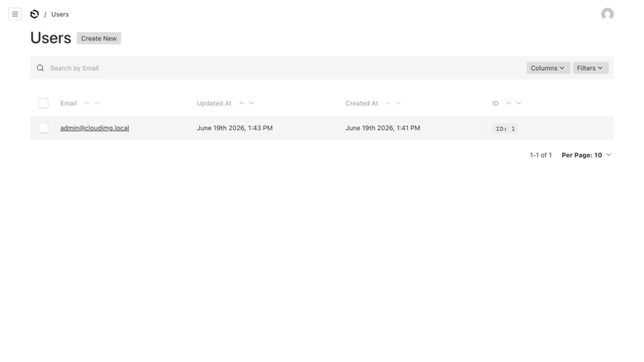Open the hamburger navigation menu
The height and width of the screenshot is (362, 644).
point(15,14)
